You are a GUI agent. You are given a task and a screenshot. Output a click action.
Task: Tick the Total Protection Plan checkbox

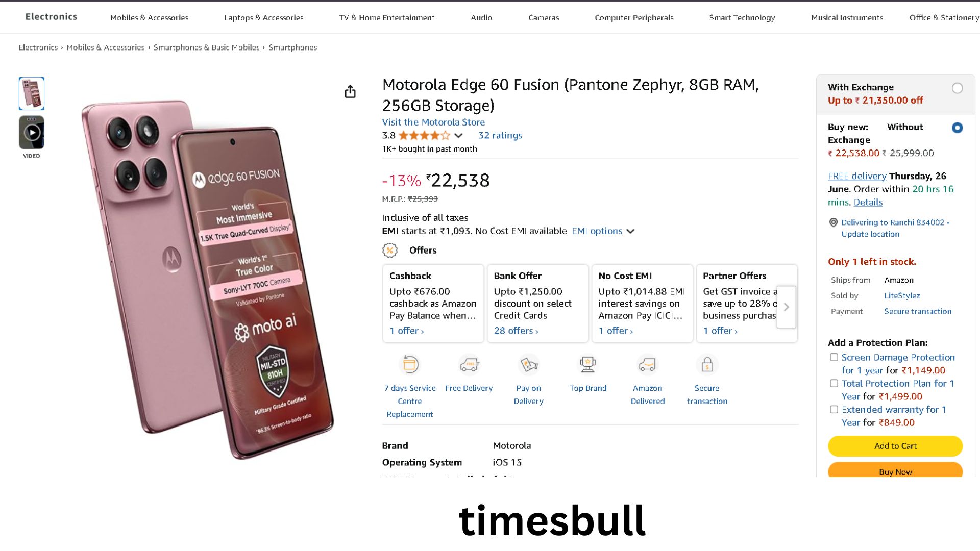834,383
